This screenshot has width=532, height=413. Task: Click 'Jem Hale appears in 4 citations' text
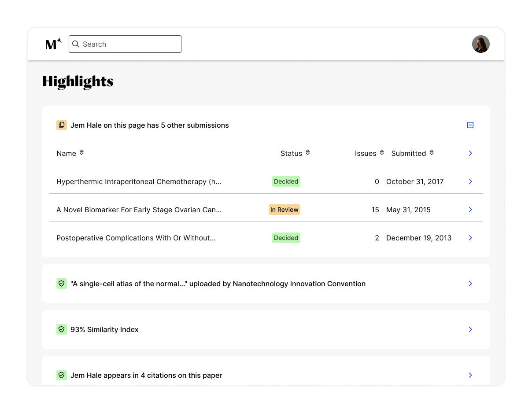pos(146,375)
